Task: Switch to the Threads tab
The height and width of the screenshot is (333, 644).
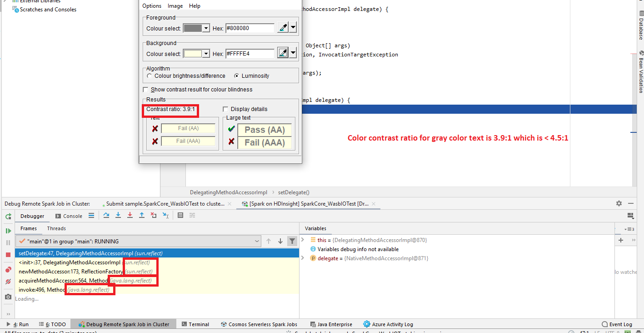Action: 56,228
